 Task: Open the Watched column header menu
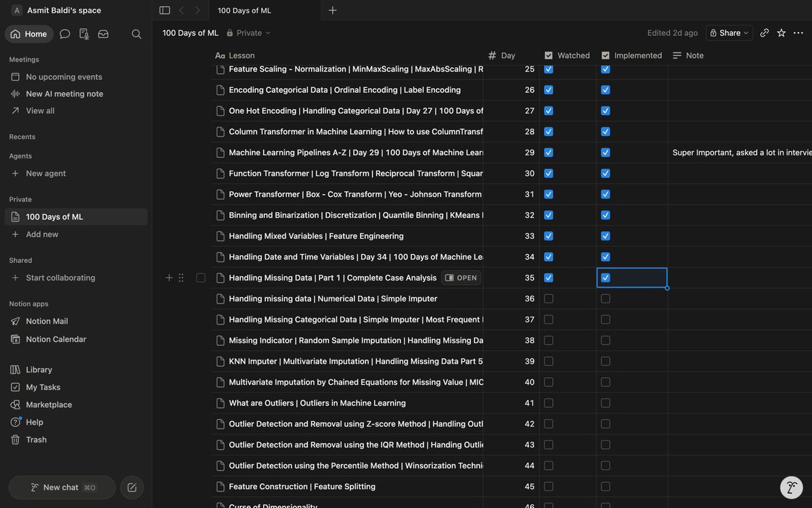tap(568, 56)
